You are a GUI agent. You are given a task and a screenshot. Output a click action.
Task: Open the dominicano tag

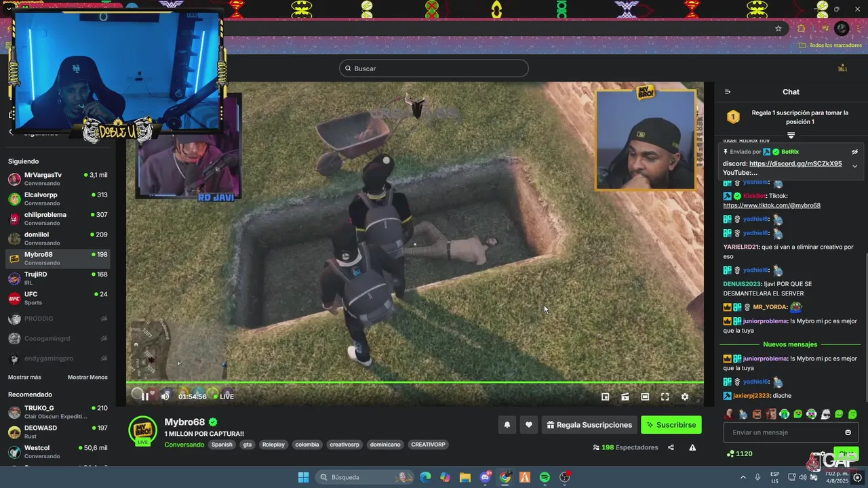coord(385,445)
